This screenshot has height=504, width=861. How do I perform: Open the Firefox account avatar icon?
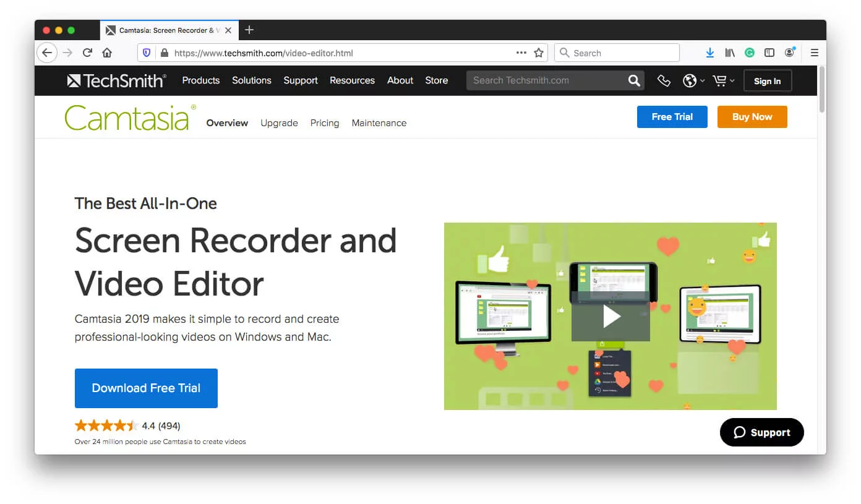(x=789, y=53)
